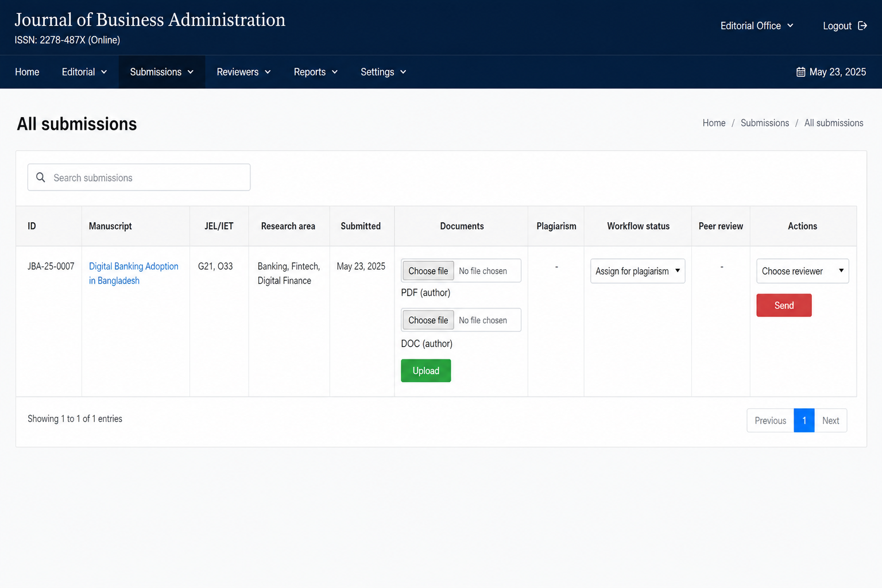Click the Plagiarism column header
The image size is (882, 588).
(x=556, y=226)
